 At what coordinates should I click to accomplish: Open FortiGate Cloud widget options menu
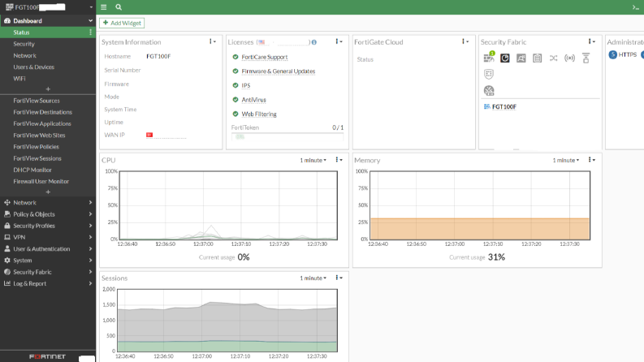[465, 41]
